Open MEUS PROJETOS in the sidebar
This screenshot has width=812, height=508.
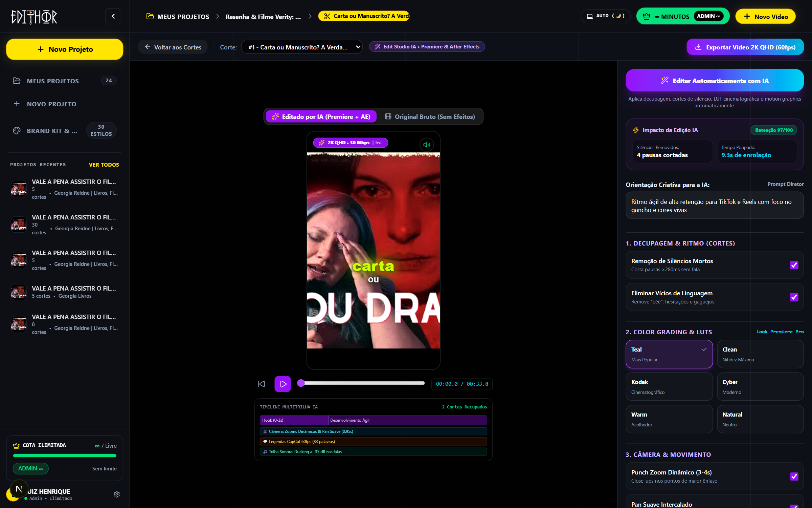[64, 81]
